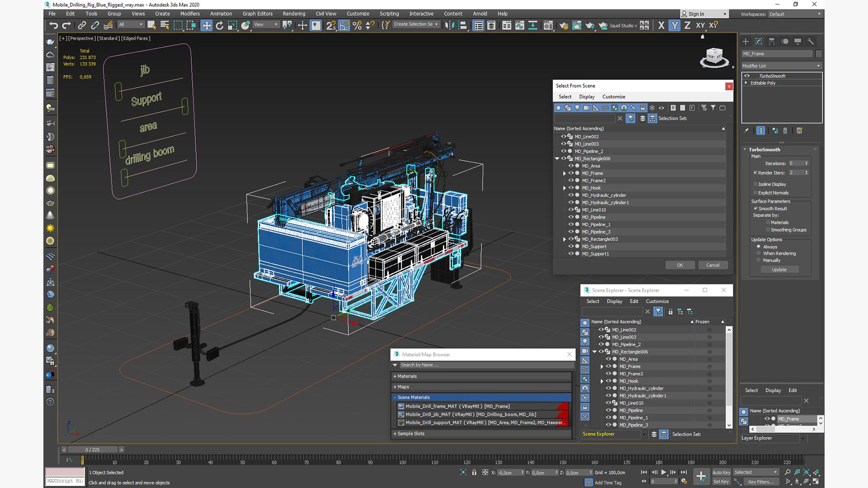Click the MAXScript mini listener field
This screenshot has width=868, height=488.
(x=65, y=481)
